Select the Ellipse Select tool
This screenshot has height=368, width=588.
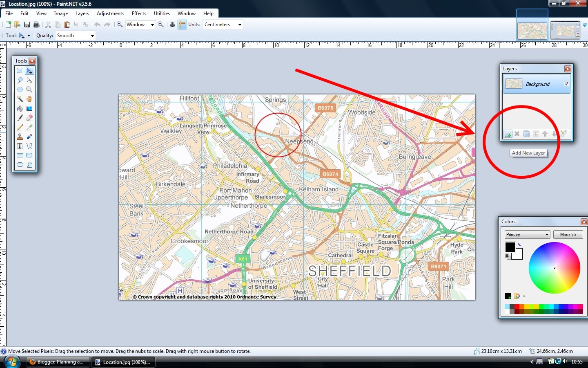point(20,90)
